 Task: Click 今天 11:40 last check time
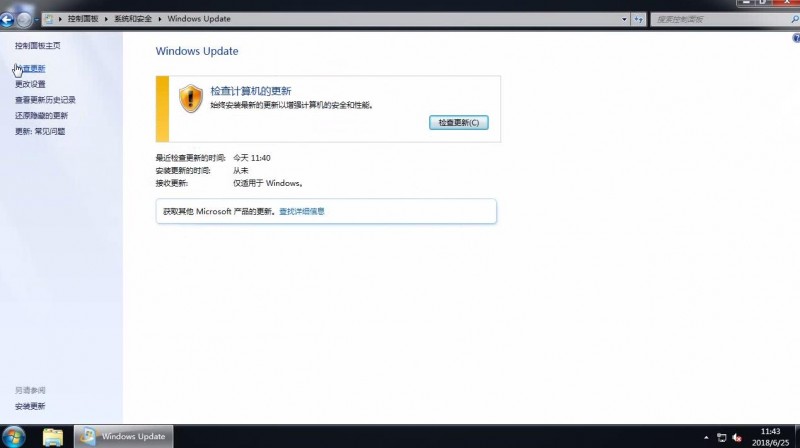252,158
